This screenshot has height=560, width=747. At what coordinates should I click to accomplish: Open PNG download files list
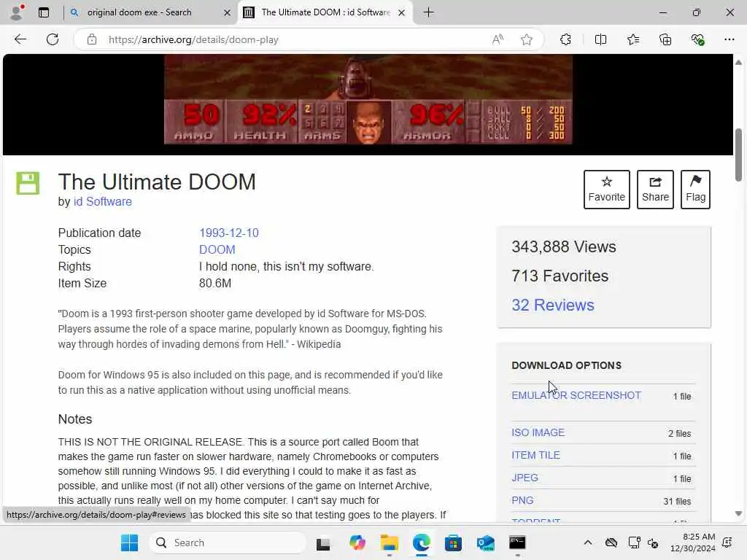pyautogui.click(x=522, y=500)
